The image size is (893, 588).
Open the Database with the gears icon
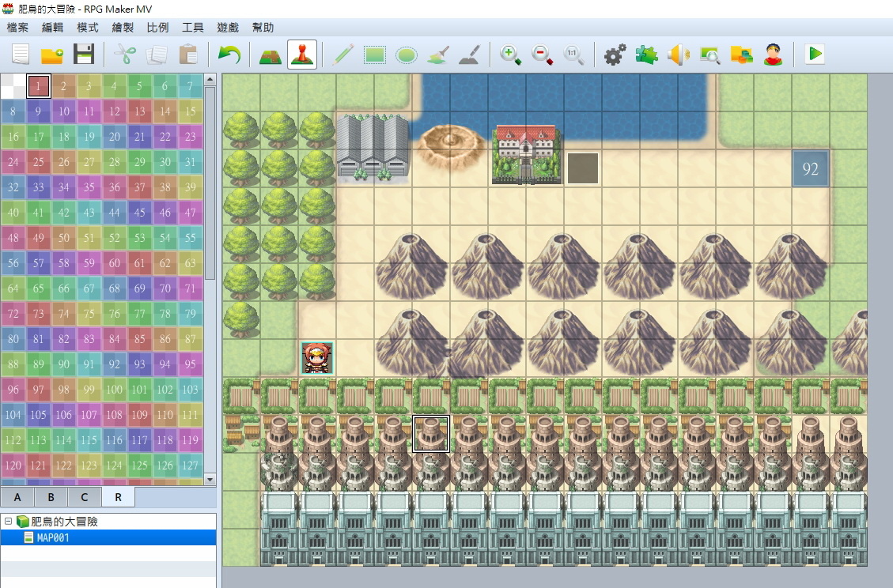click(615, 55)
